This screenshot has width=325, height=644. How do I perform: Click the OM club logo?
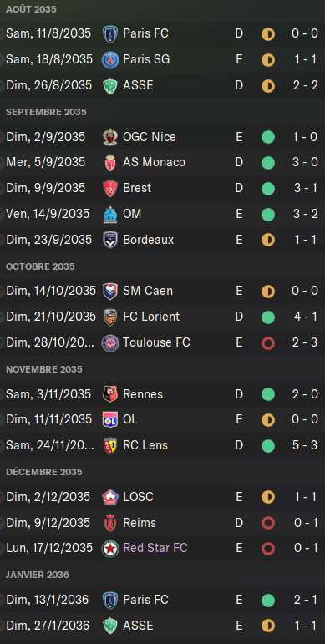(x=110, y=214)
